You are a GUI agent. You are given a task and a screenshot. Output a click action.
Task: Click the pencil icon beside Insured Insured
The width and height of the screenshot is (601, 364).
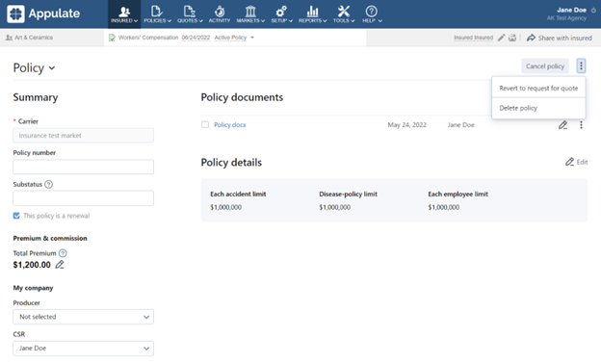click(501, 38)
